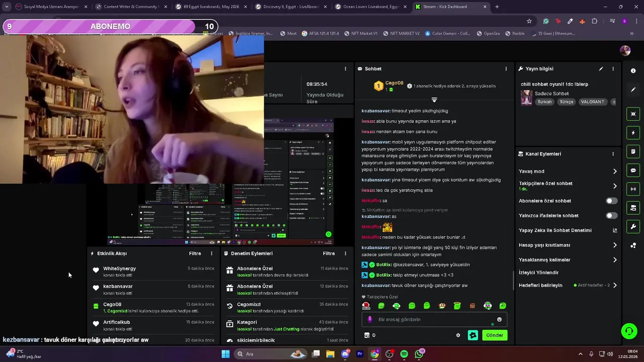Click the Bir mesaj gönderin input field

(434, 319)
